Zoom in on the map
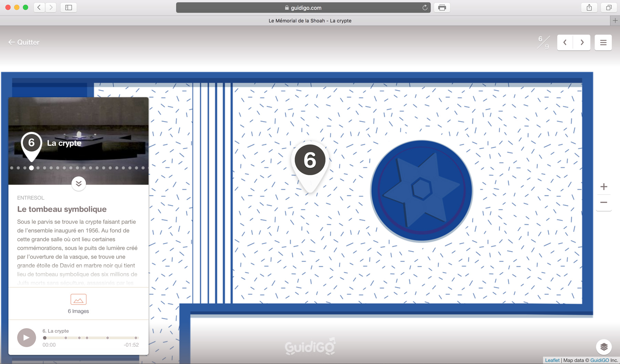 tap(603, 187)
